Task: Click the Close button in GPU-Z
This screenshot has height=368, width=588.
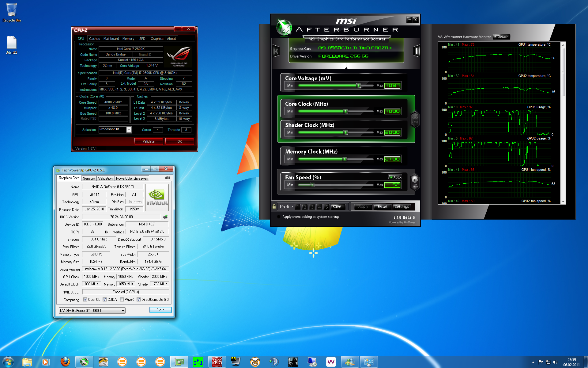Action: tap(160, 310)
